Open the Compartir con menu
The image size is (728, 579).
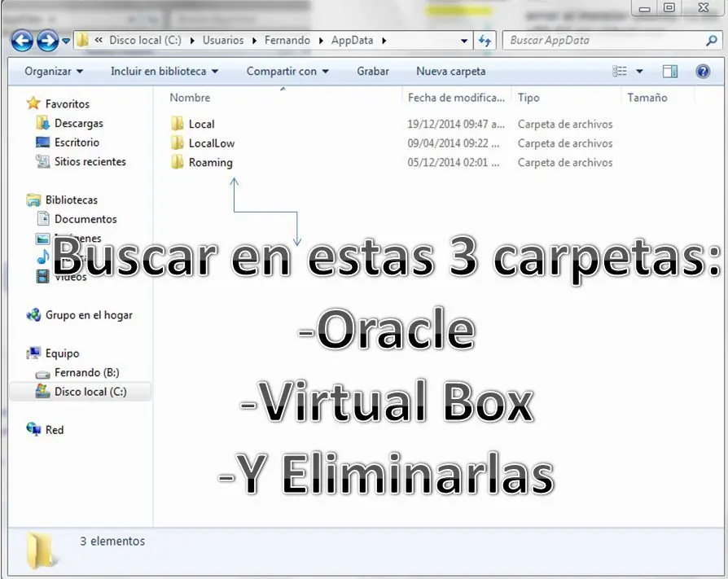point(287,72)
